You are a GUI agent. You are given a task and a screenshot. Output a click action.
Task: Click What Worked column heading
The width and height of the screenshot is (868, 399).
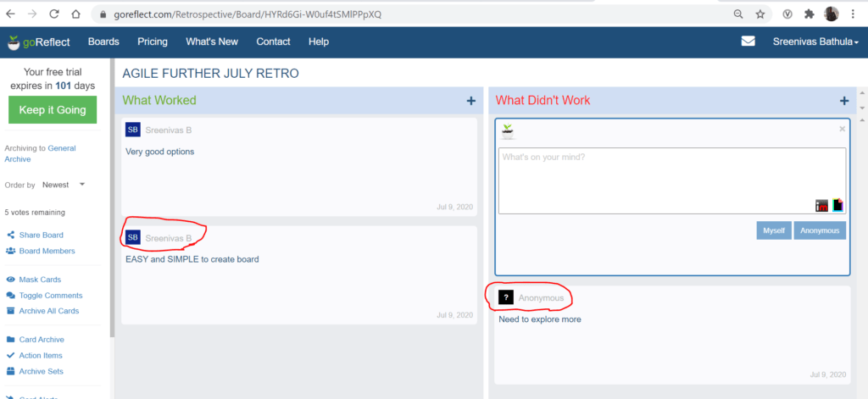click(x=159, y=100)
